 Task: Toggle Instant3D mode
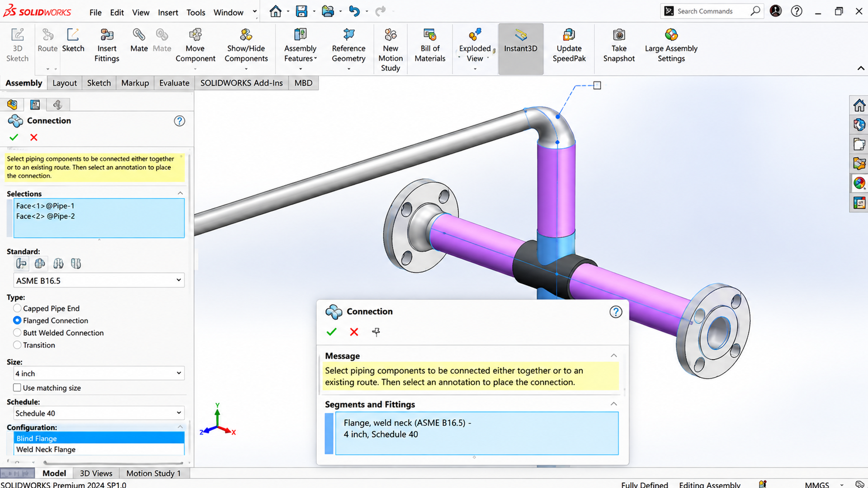(521, 49)
